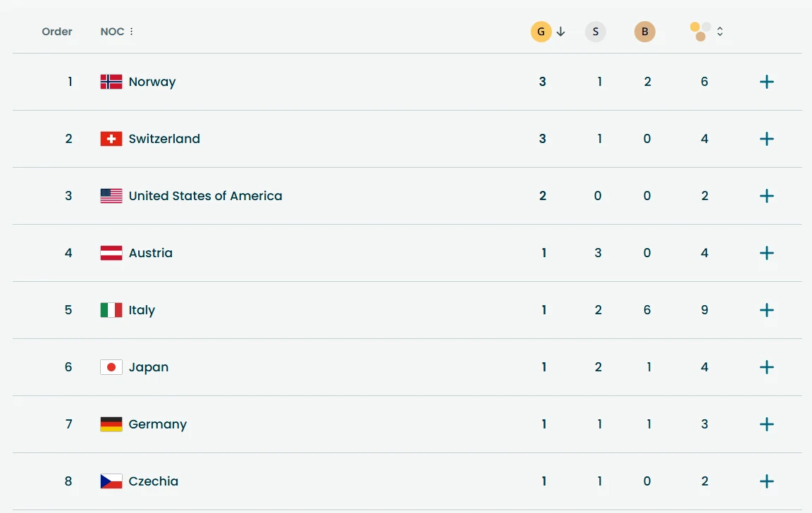Toggle sorting by the Order column header
812x513 pixels.
click(56, 31)
